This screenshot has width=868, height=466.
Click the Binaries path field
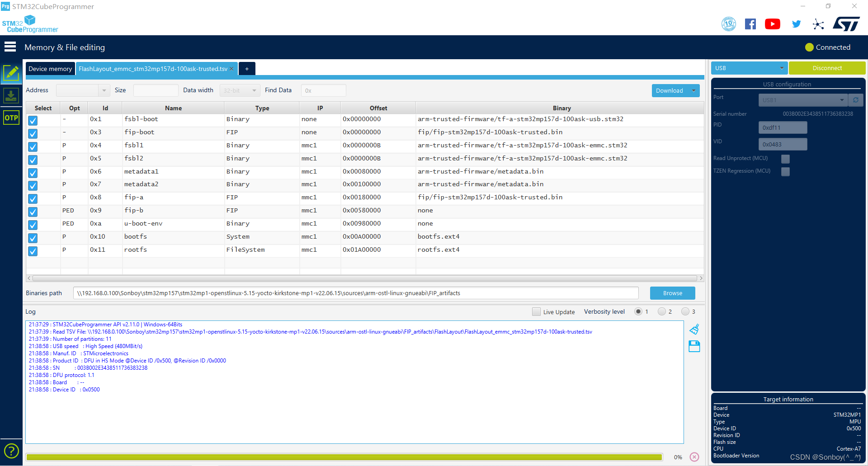pos(356,293)
